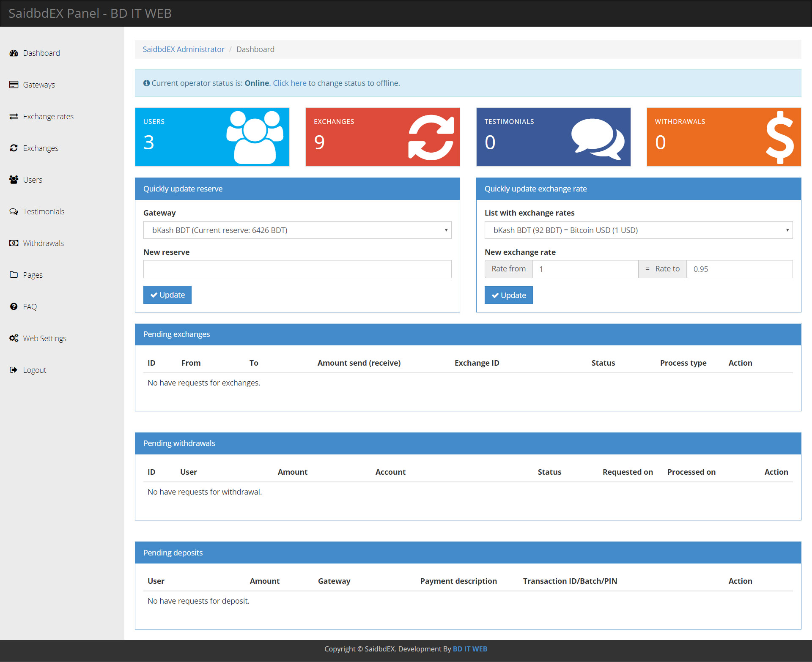Expand the exchange rates list dropdown

[x=638, y=230]
